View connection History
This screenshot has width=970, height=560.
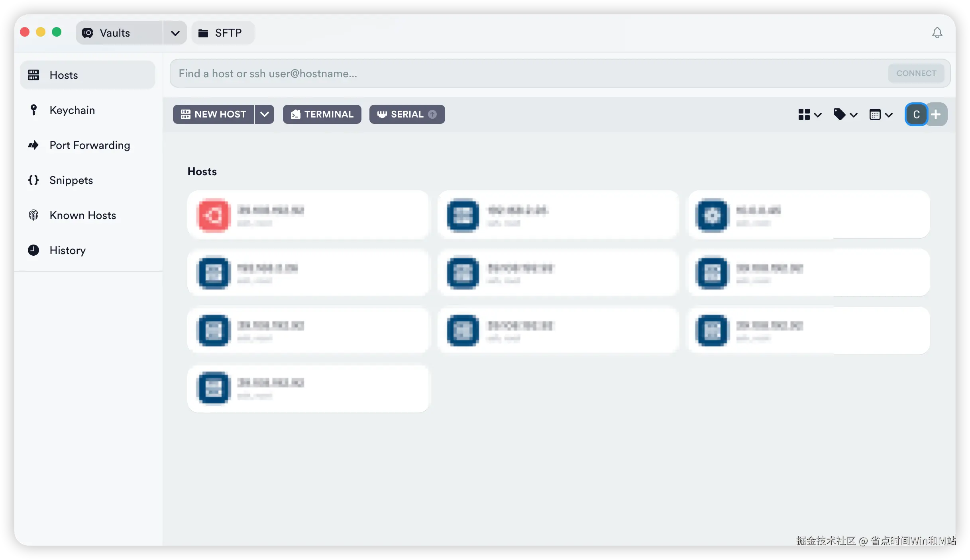click(67, 251)
